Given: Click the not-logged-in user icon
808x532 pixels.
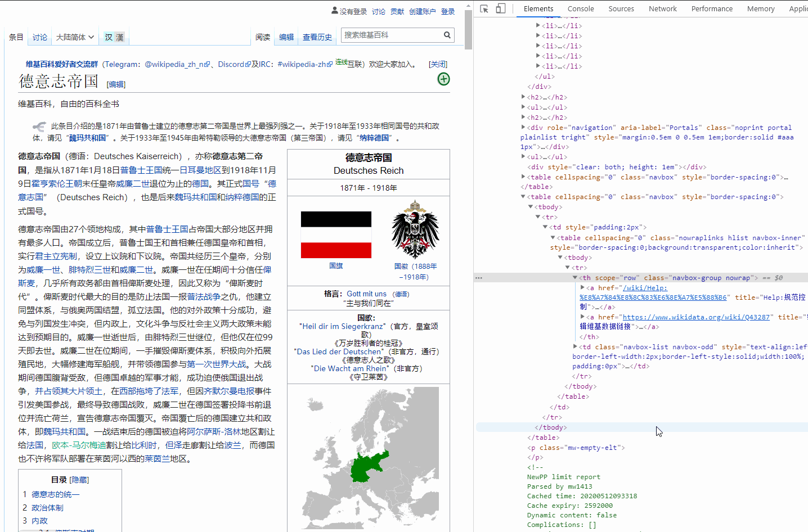Looking at the screenshot, I should click(x=335, y=11).
